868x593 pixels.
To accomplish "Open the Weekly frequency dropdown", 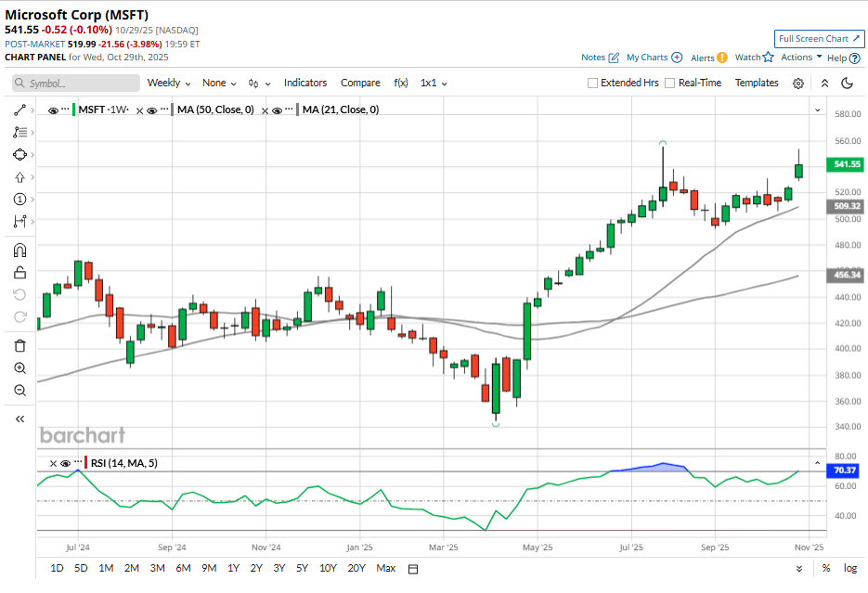I will click(x=169, y=83).
